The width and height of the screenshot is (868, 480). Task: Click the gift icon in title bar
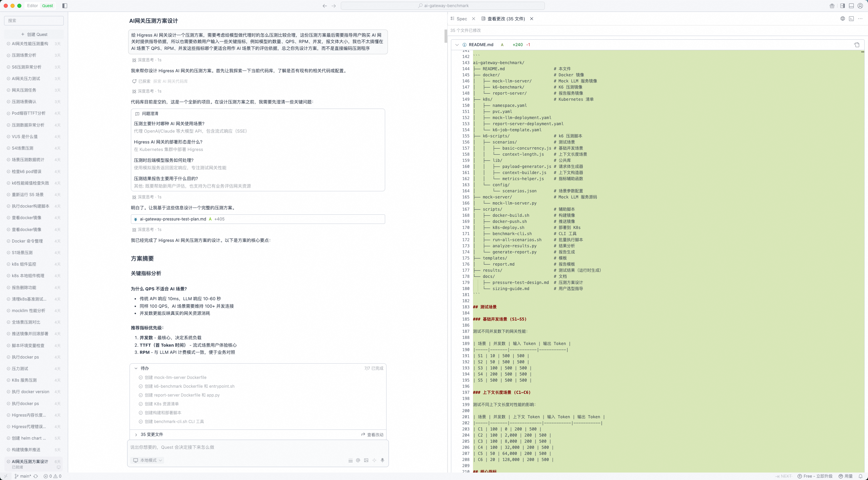pyautogui.click(x=832, y=6)
